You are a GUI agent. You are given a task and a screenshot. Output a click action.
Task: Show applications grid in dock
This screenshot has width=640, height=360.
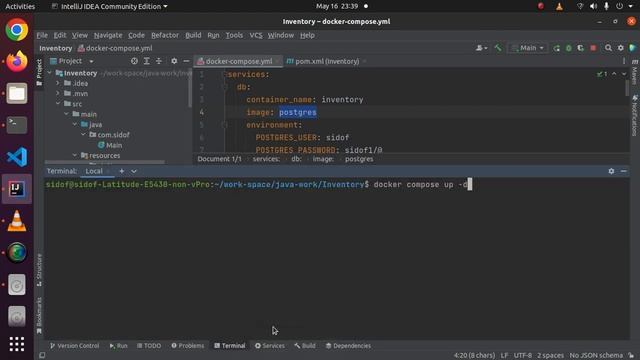[x=17, y=344]
